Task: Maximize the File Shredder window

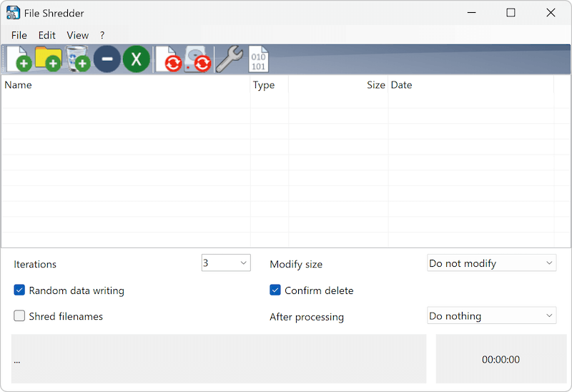Action: (511, 13)
